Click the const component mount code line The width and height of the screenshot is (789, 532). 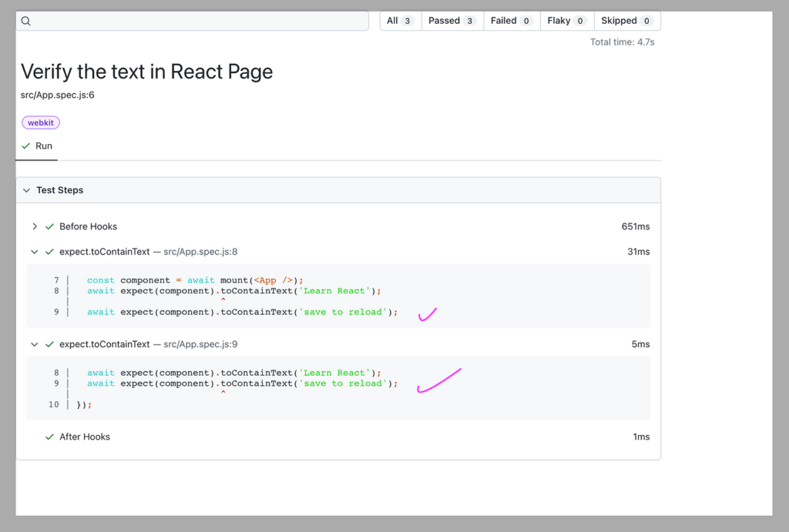(195, 280)
